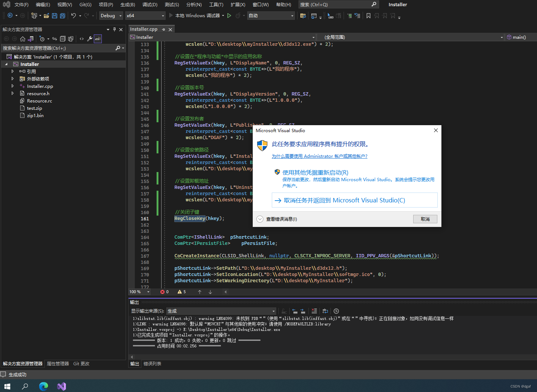Image resolution: width=537 pixels, height=392 pixels.
Task: Open the Administrator account help link
Action: 319,156
